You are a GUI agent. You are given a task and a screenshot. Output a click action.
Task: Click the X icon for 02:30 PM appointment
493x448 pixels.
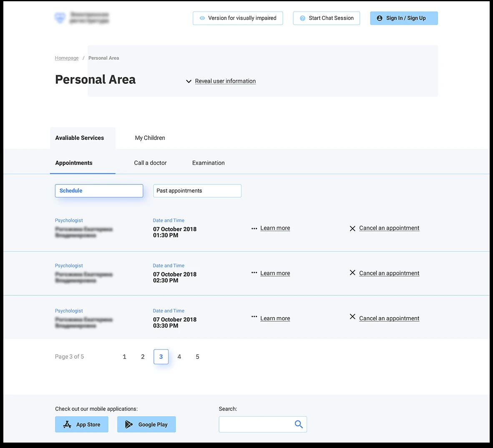click(352, 272)
